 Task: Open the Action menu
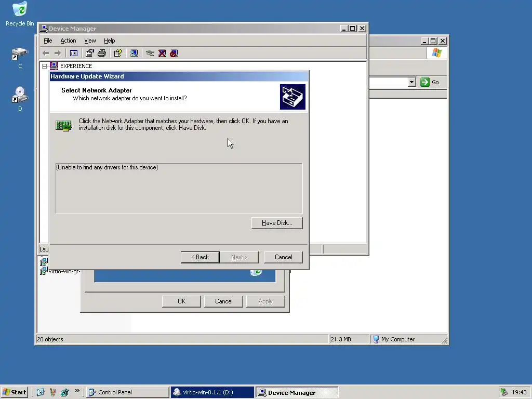point(68,41)
